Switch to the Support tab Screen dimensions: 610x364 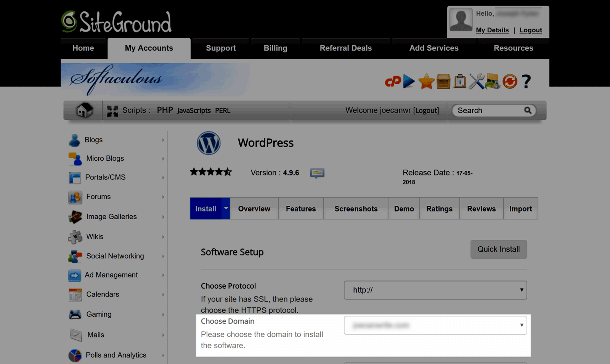coord(221,48)
